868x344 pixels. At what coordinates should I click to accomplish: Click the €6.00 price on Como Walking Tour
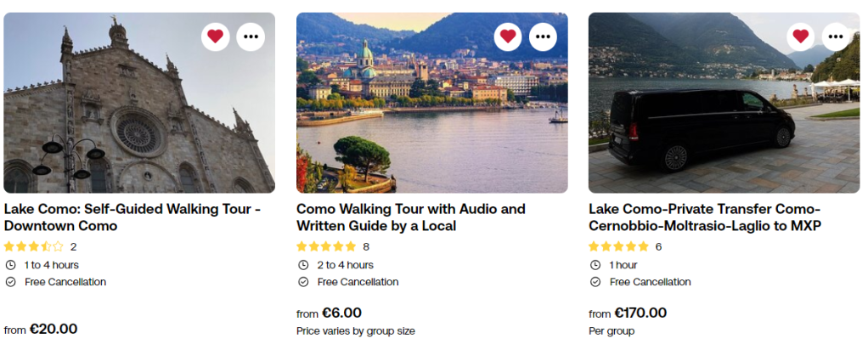[341, 313]
